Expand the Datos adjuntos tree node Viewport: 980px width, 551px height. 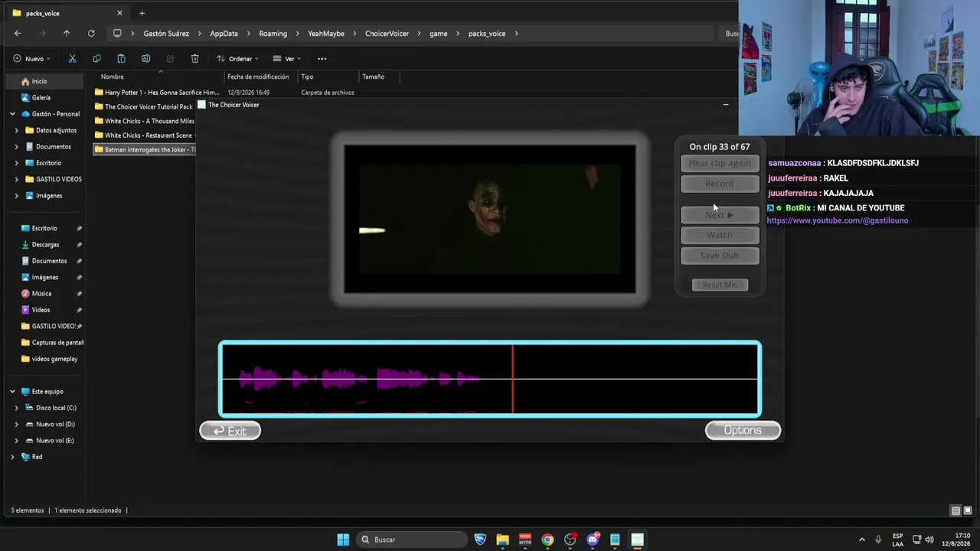(17, 130)
